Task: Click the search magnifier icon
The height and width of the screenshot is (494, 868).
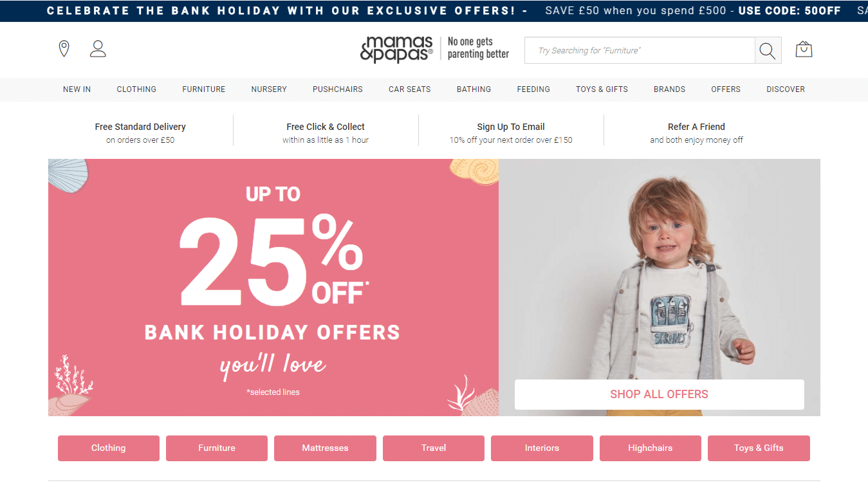Action: (x=768, y=50)
